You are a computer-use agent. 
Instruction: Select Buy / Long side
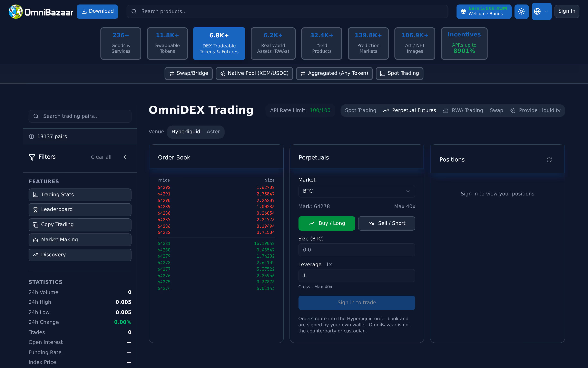click(x=326, y=223)
